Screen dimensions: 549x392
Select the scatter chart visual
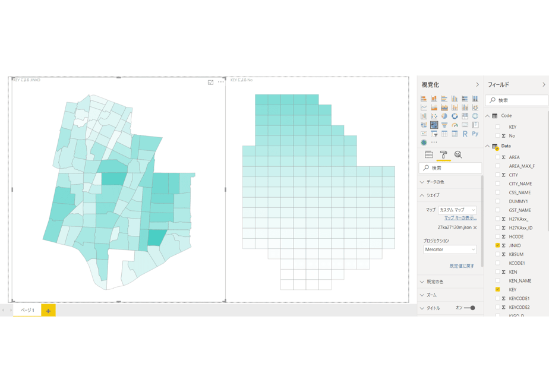[x=434, y=116]
